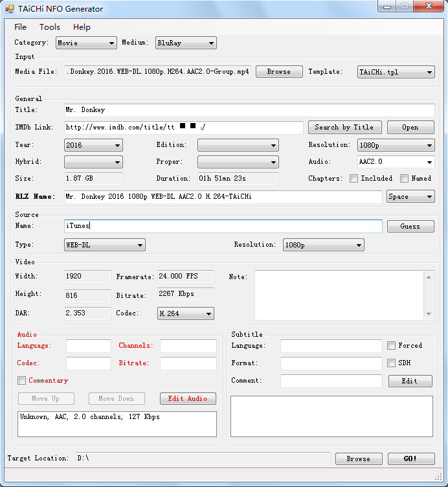Click the window resize grip corner
448x487 pixels.
pyautogui.click(x=438, y=477)
